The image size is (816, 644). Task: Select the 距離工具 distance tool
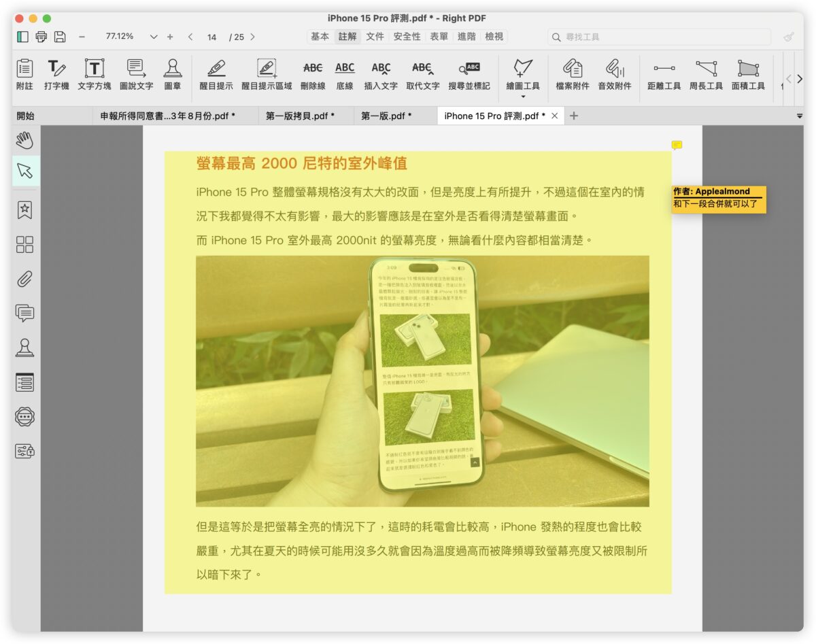click(664, 74)
